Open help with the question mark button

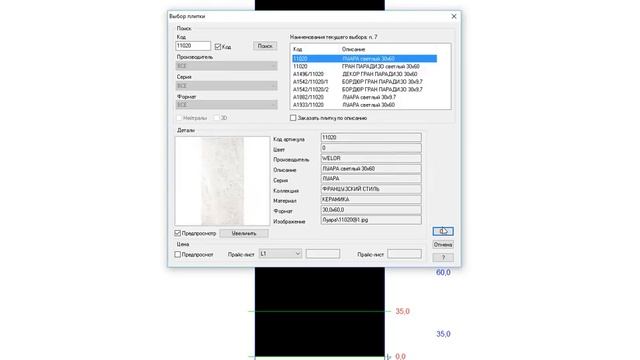443,257
